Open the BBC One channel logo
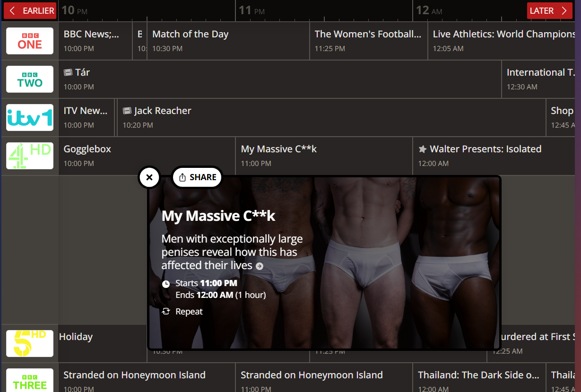 coord(30,41)
